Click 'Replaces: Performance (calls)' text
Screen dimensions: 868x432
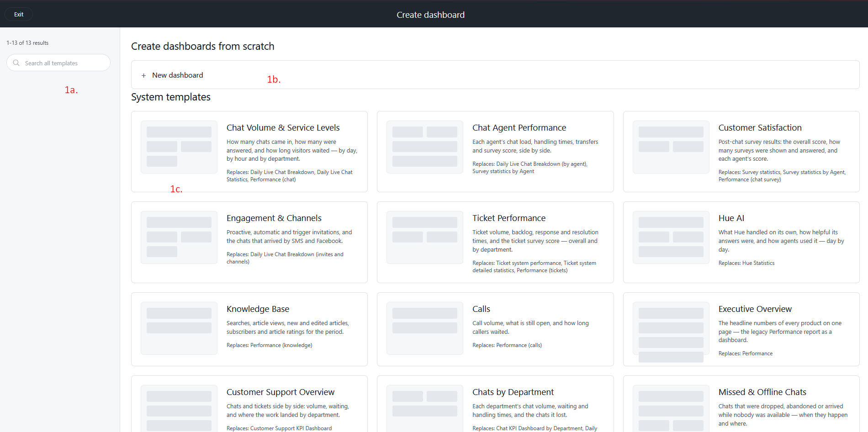click(x=507, y=345)
